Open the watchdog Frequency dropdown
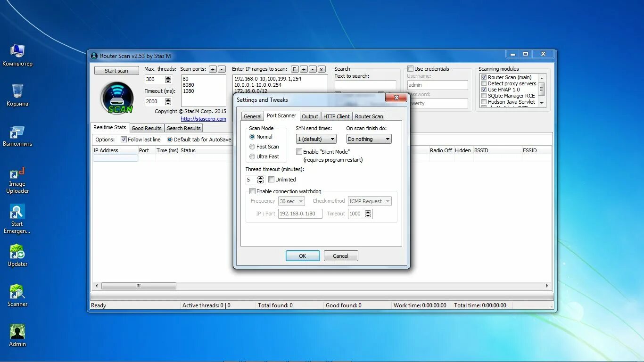Screen dimensions: 644x362 [x=291, y=201]
